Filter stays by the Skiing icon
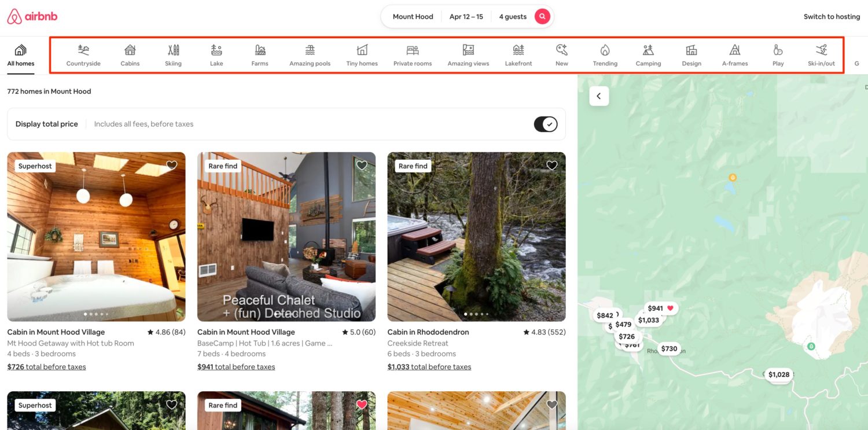The width and height of the screenshot is (868, 430). [x=173, y=55]
